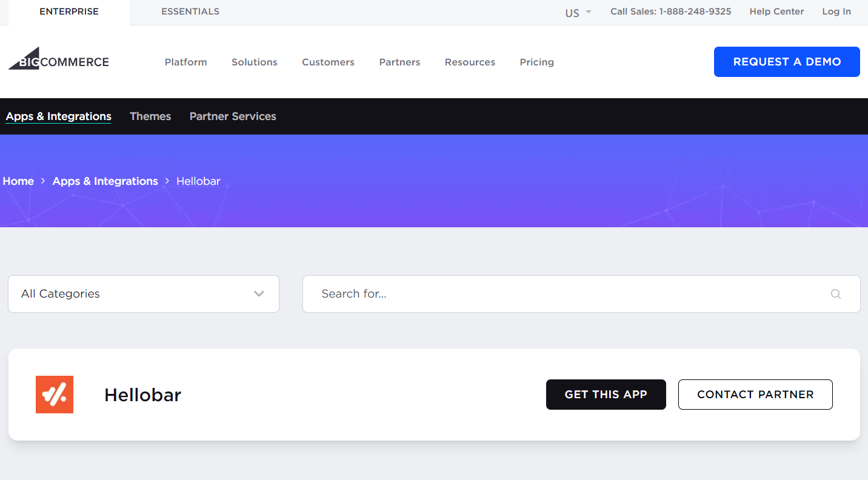The width and height of the screenshot is (868, 480).
Task: Open the Solutions menu
Action: 254,62
